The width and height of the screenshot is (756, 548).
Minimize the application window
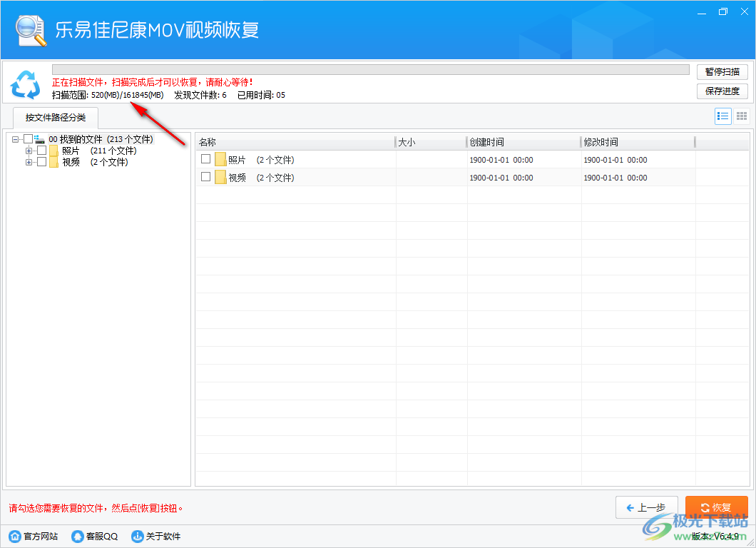tap(702, 12)
